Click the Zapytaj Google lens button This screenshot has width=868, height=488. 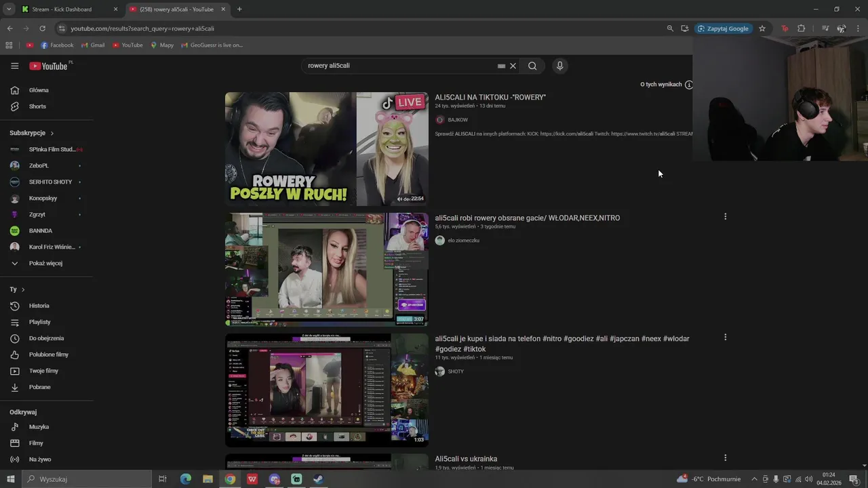click(724, 28)
